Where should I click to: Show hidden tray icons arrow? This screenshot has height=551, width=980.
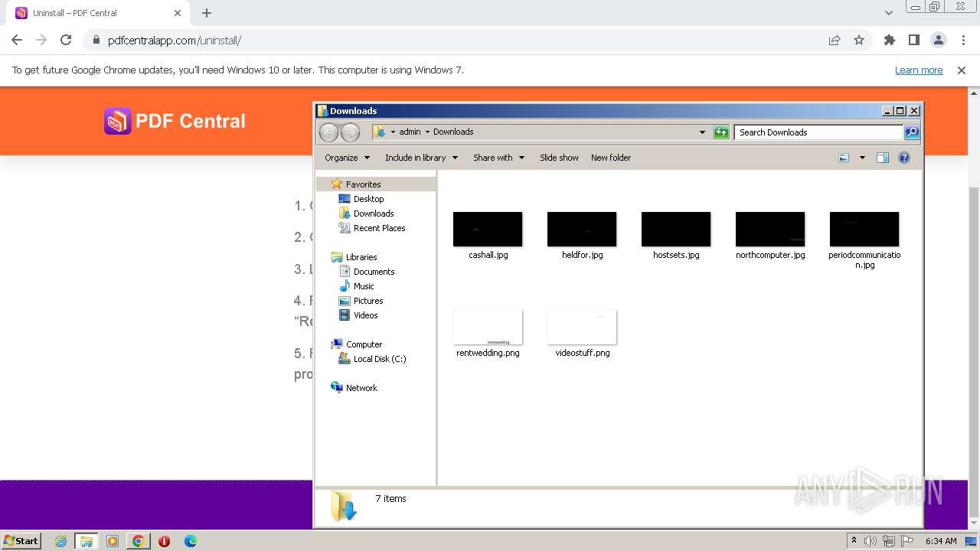tap(854, 541)
